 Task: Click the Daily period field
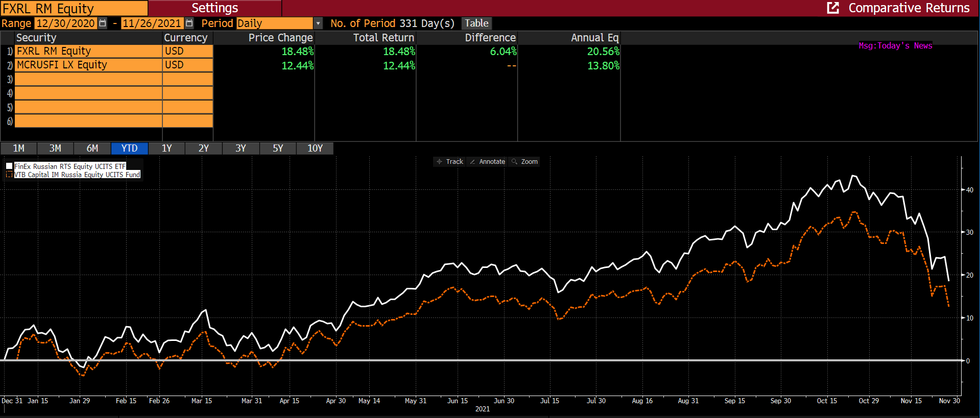[275, 23]
